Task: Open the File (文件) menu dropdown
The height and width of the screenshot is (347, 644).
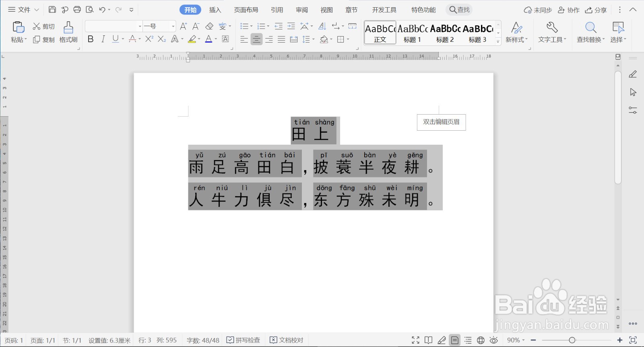Action: click(x=23, y=10)
